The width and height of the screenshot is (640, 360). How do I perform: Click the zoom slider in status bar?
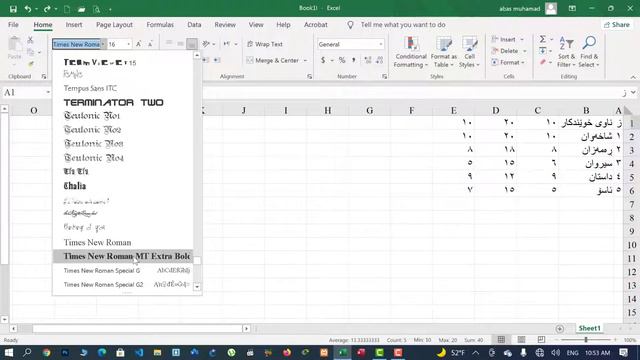(586, 340)
